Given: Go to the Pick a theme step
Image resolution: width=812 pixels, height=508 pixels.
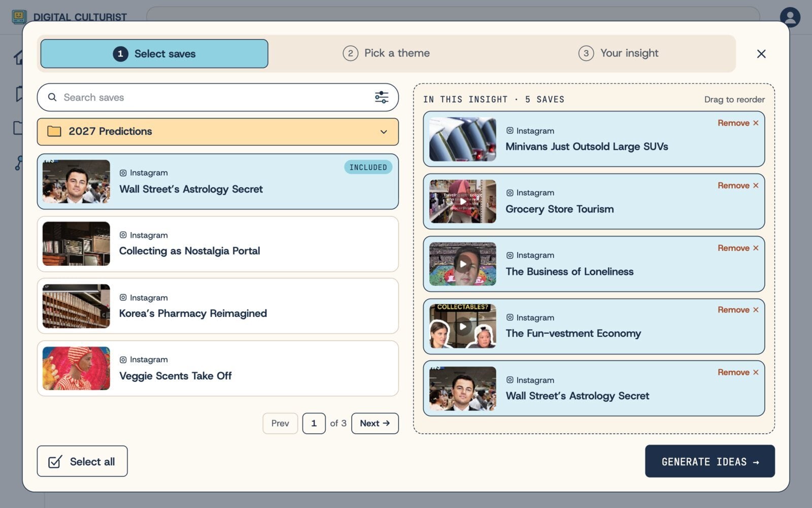Looking at the screenshot, I should [386, 53].
